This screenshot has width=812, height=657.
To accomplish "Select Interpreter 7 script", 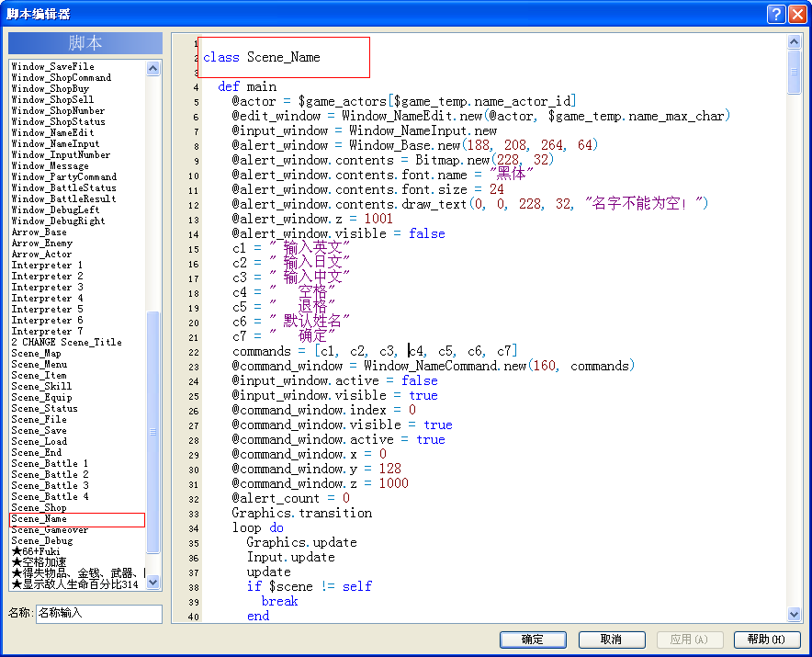I will 47,331.
